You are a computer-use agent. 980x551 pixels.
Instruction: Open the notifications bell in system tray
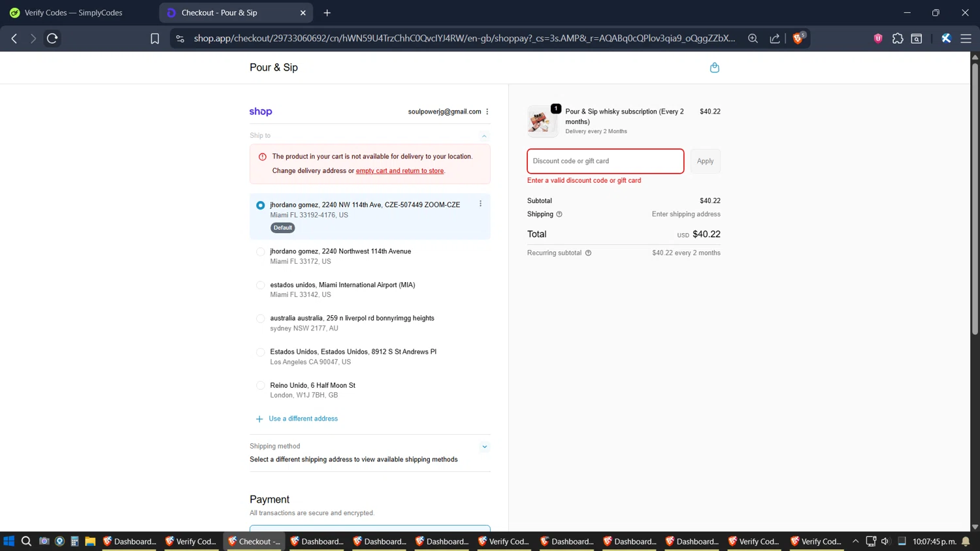(966, 541)
